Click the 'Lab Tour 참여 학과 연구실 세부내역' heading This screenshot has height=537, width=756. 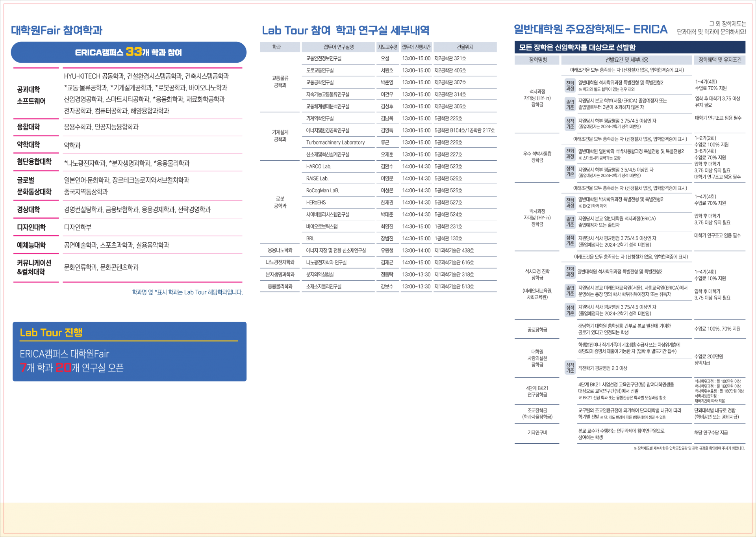(x=346, y=30)
